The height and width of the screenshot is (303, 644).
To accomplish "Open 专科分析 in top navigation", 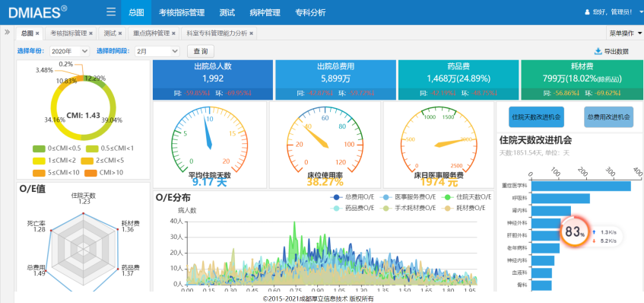I will 310,12.
